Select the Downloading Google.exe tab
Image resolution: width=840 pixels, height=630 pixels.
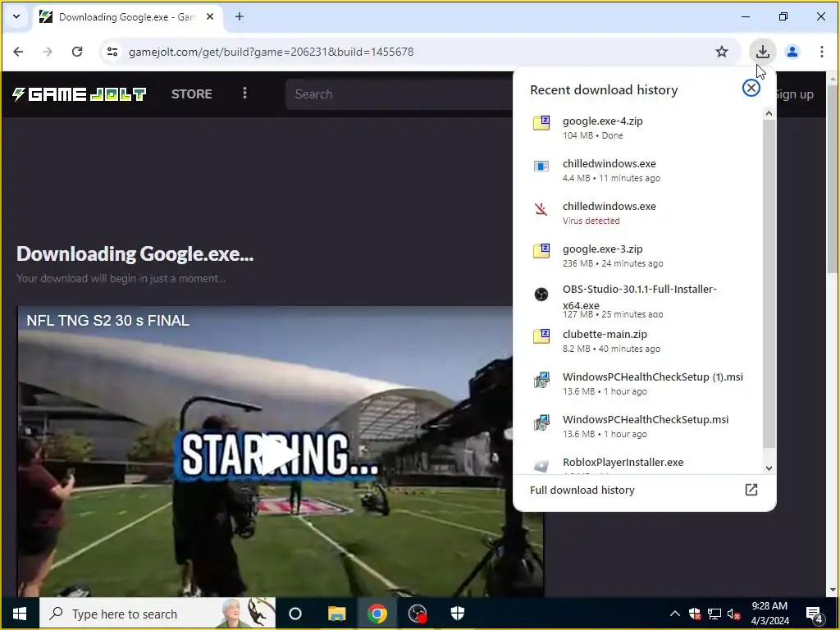coord(127,17)
